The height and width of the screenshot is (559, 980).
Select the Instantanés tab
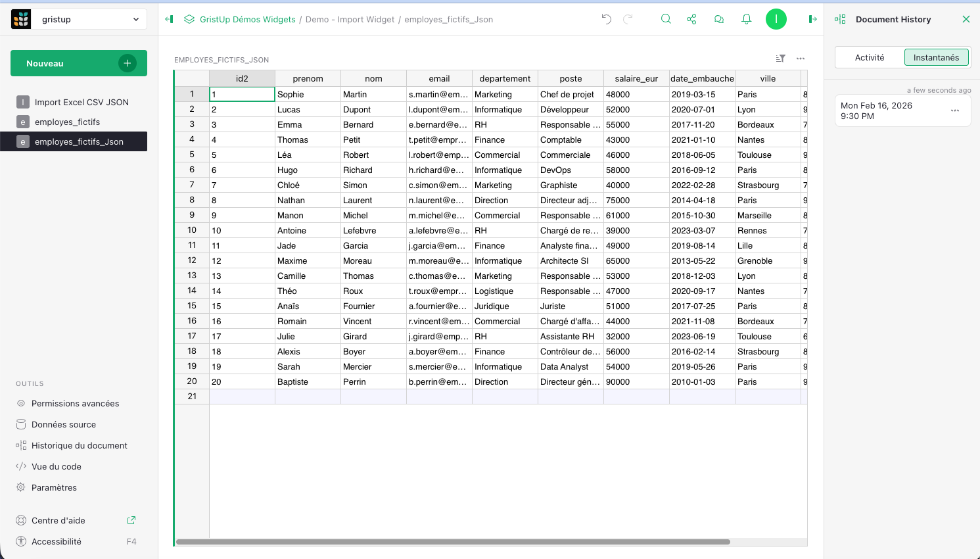(936, 58)
